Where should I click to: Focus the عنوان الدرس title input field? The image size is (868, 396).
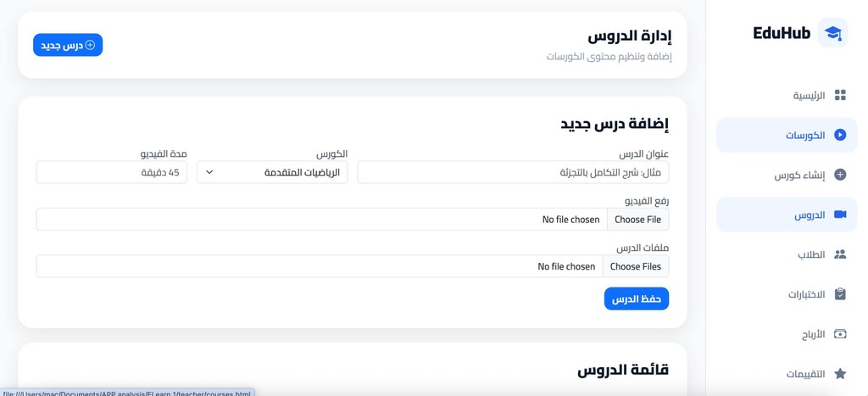513,172
